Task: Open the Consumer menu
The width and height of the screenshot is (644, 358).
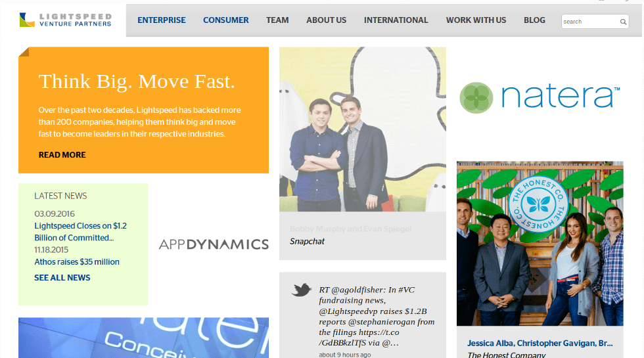Action: click(x=225, y=20)
